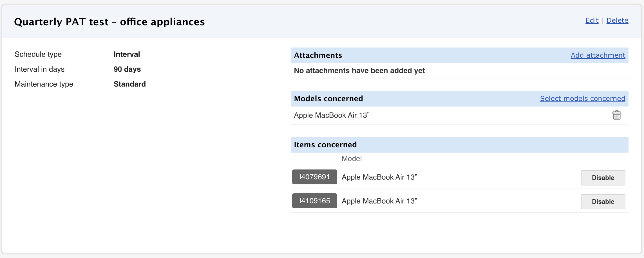644x258 pixels.
Task: Disable item I4109165
Action: [x=603, y=202]
